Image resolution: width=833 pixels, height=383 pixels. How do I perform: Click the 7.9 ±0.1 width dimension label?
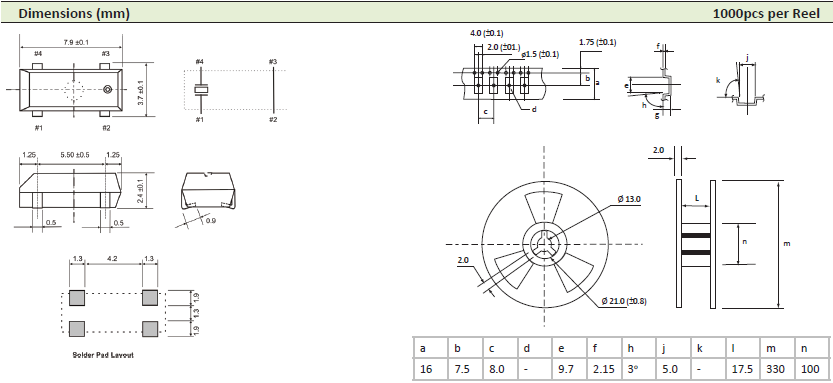(72, 41)
